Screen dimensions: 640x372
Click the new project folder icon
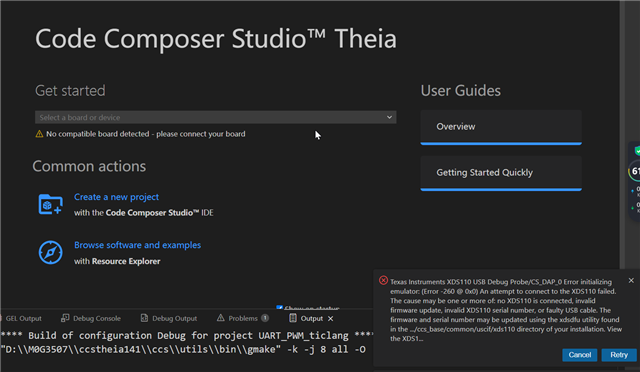pos(50,204)
